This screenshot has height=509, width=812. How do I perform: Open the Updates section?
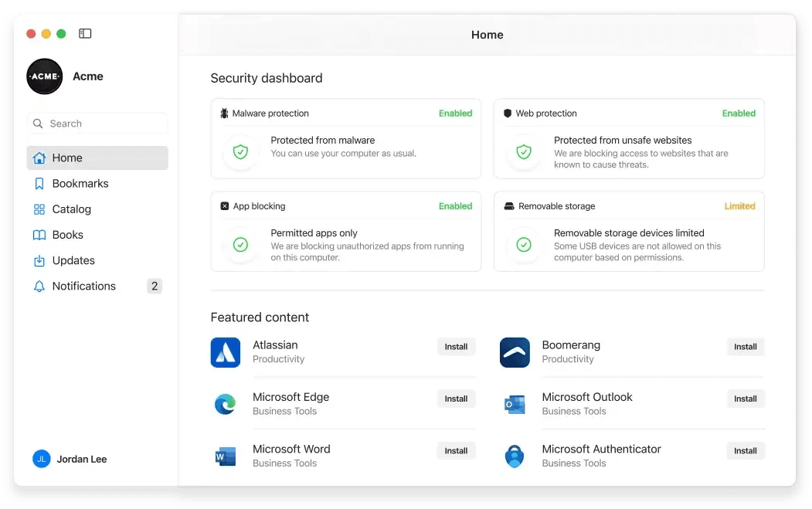97,260
